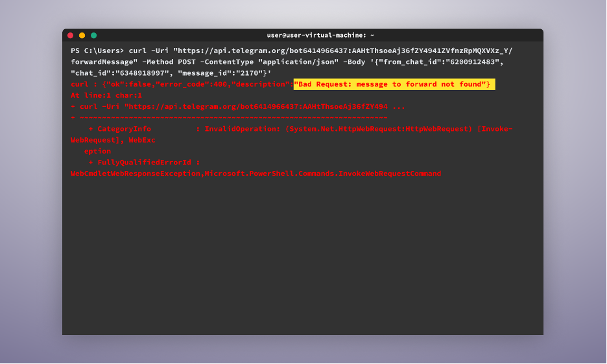Click the "from_chat_id":"6200912483" value
The width and height of the screenshot is (607, 364).
point(438,62)
